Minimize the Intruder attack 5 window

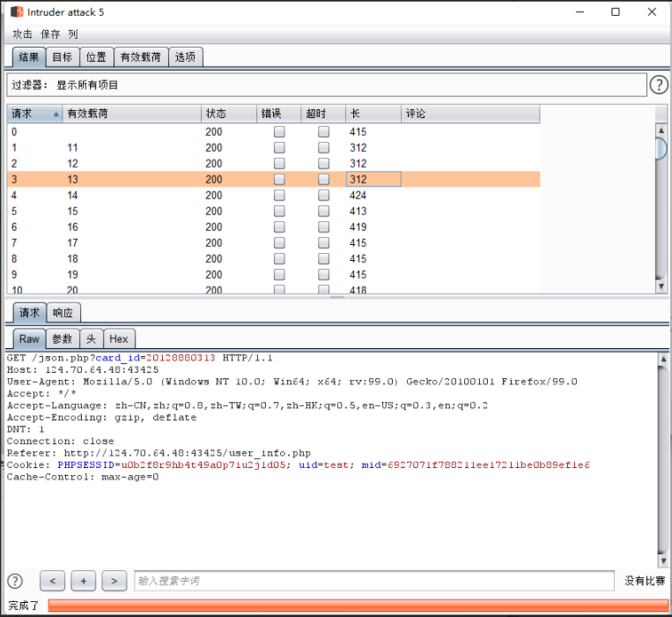coord(580,11)
